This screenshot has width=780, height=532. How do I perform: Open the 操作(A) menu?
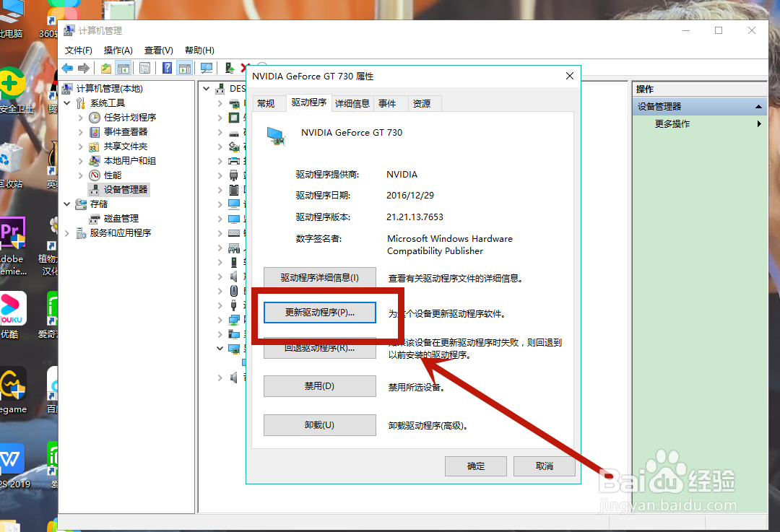pyautogui.click(x=118, y=51)
